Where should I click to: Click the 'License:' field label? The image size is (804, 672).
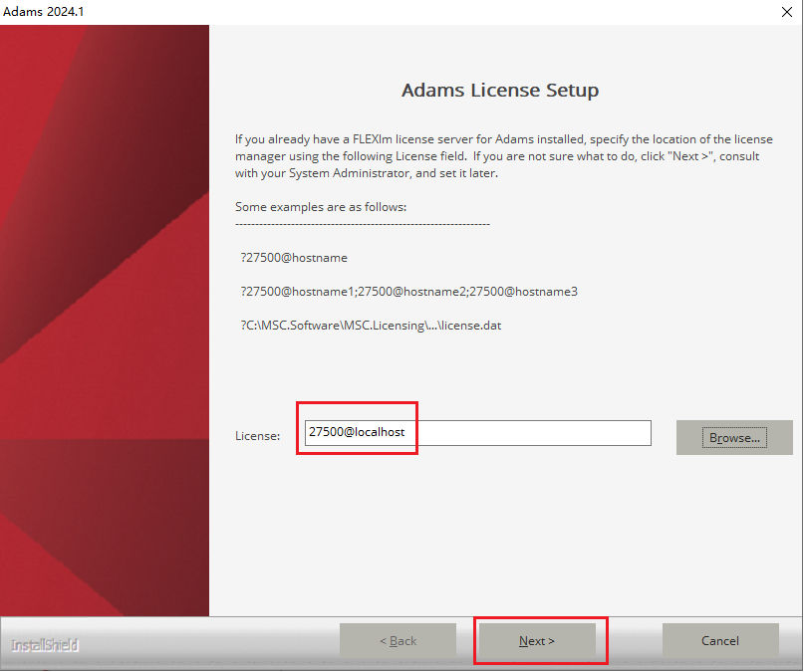point(257,436)
